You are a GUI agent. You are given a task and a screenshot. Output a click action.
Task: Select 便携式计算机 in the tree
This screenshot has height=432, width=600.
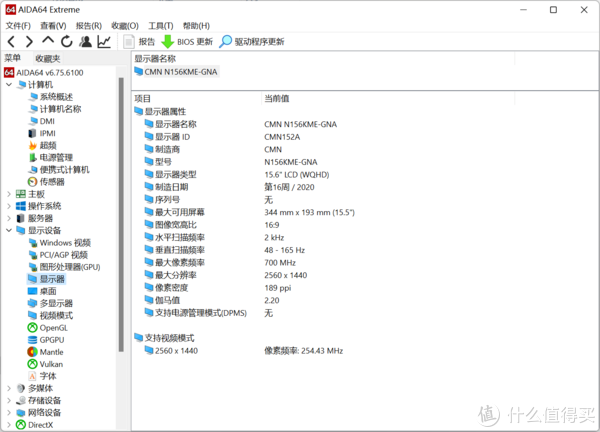(x=59, y=170)
